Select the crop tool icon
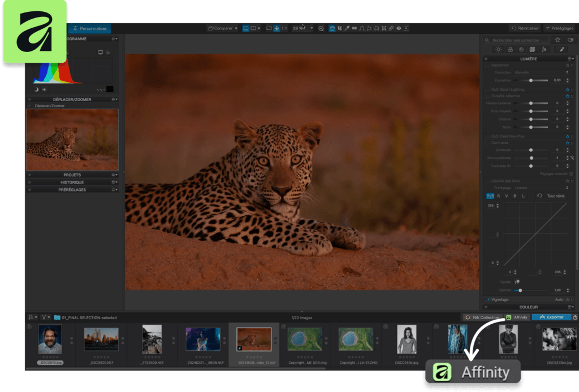579x392 pixels. [x=340, y=28]
